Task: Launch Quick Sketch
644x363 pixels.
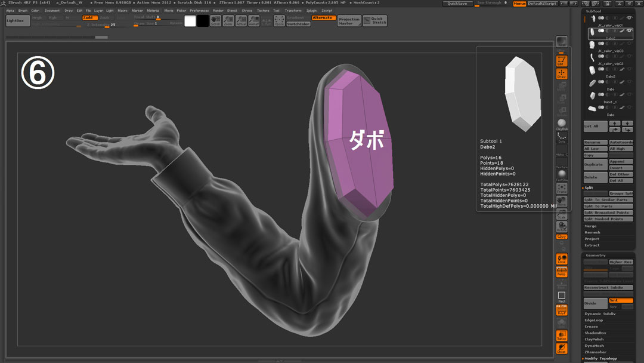Action: [x=375, y=21]
